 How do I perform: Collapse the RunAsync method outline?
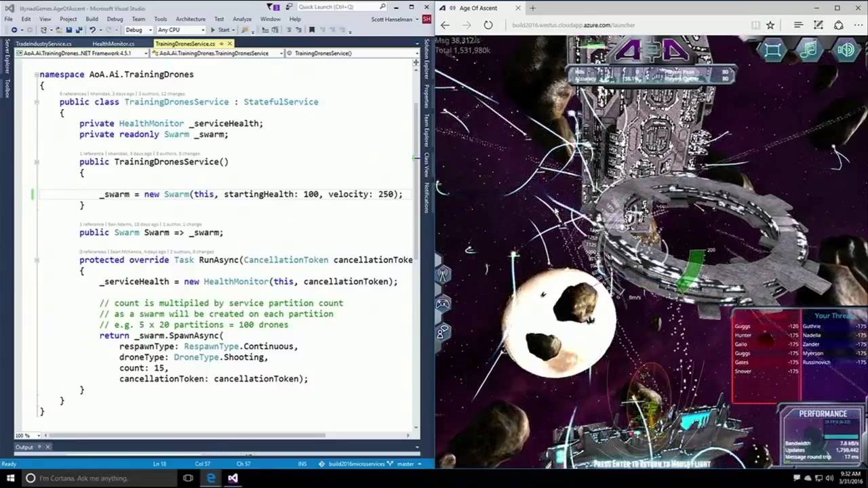tap(37, 260)
